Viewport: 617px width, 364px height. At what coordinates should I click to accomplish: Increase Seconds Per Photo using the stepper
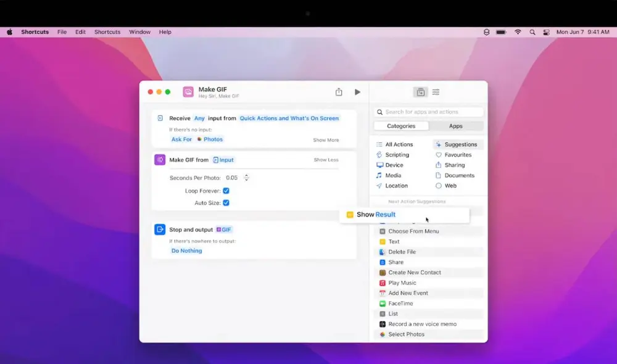pos(246,175)
